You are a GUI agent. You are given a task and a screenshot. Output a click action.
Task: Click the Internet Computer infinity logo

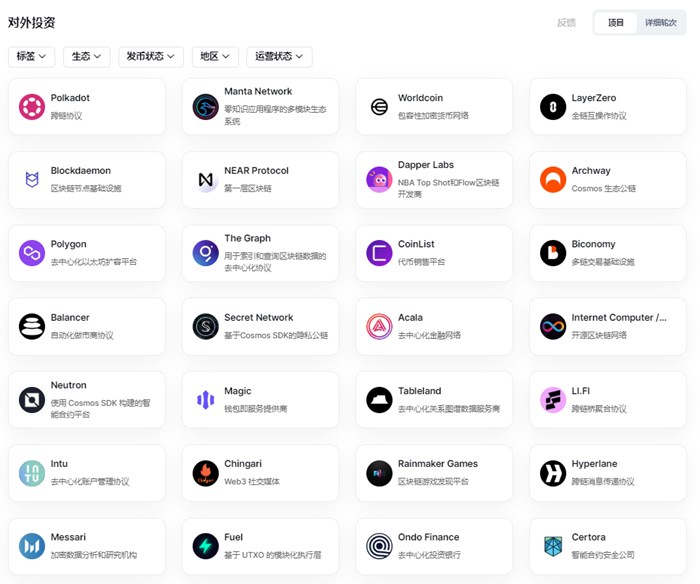553,326
